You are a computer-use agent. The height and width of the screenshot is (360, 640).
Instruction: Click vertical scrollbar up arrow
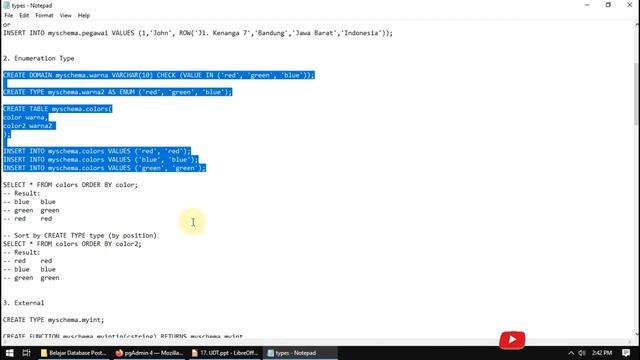click(636, 24)
